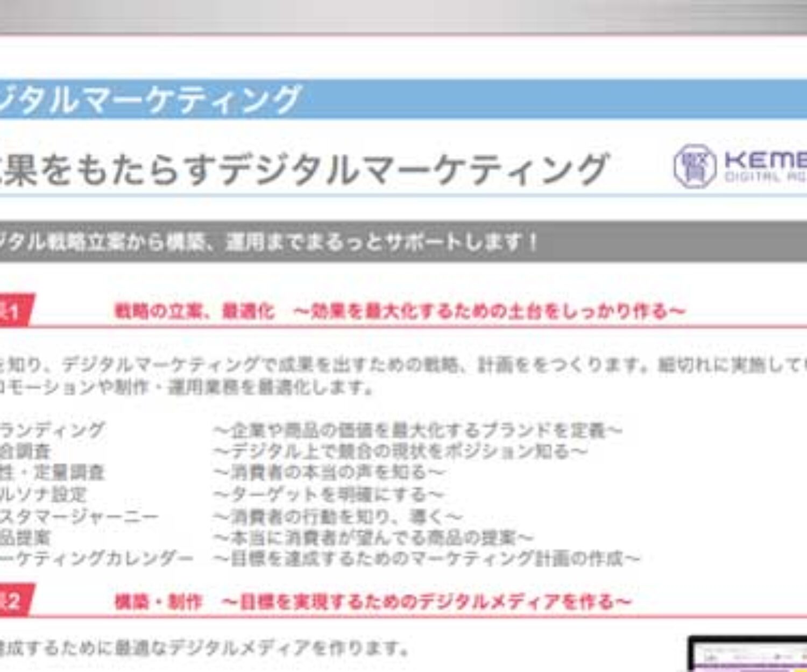Click the red step 1 badge
Screen dimensions: 807x672
point(15,311)
